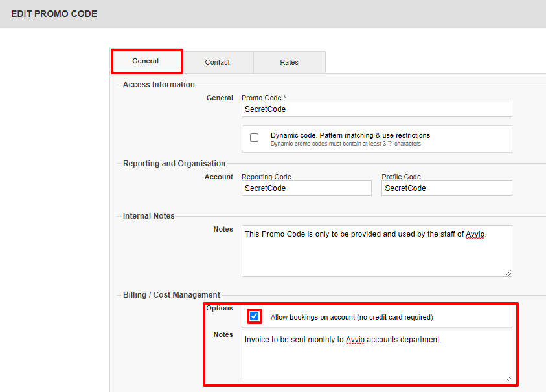Click the Billing Notes text area
546x392 pixels.
(x=377, y=356)
